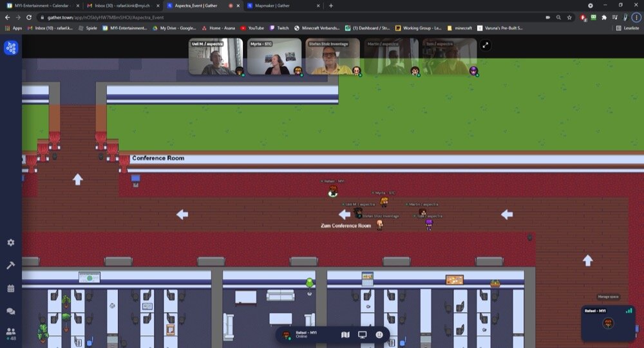Select Stefan Stolz Inventage video tile
Screen dimensions: 644x348
point(332,57)
